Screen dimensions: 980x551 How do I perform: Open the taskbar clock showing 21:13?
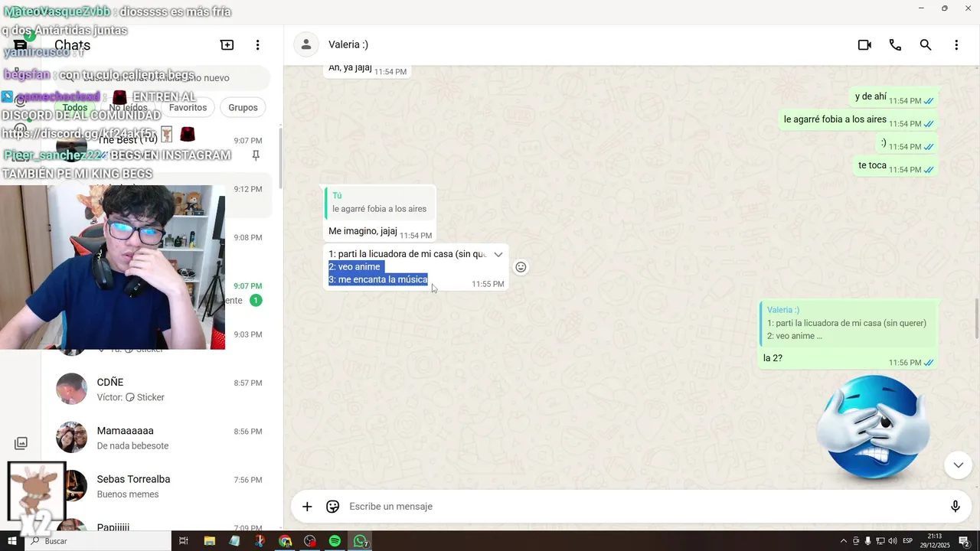pos(934,541)
